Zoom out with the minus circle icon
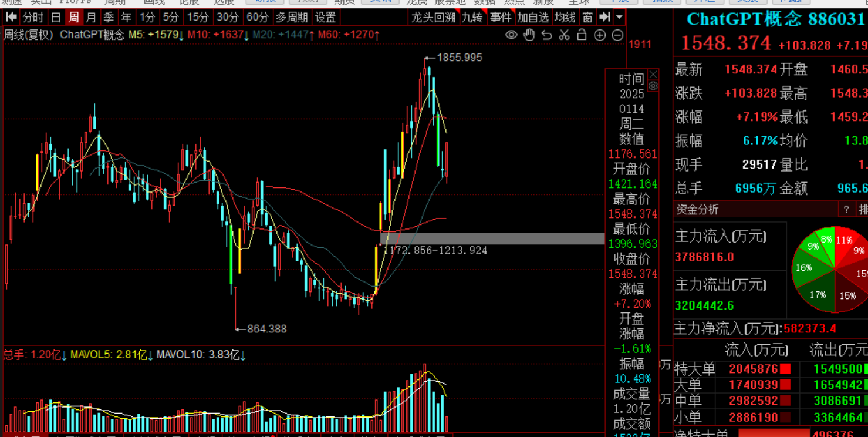 pyautogui.click(x=617, y=35)
